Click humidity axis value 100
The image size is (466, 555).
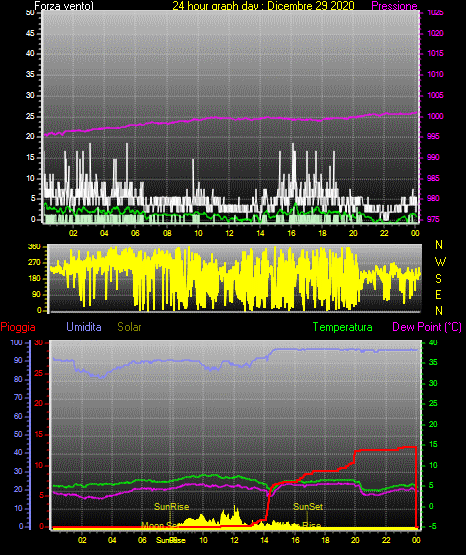16,342
